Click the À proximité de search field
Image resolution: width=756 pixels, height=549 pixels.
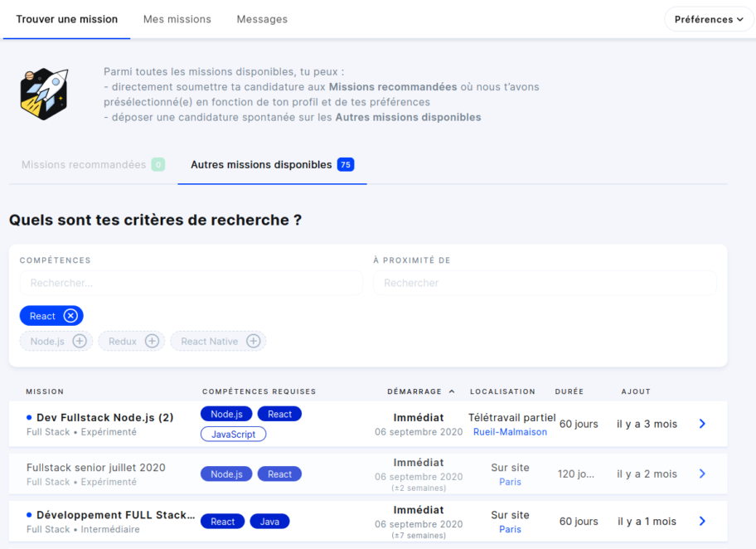tap(543, 283)
